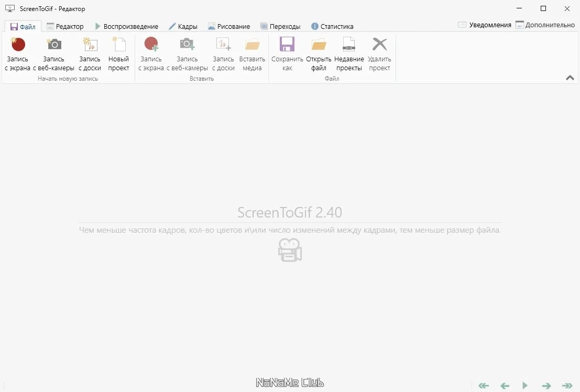
Task: Open the Воспроизведение tab
Action: (126, 27)
